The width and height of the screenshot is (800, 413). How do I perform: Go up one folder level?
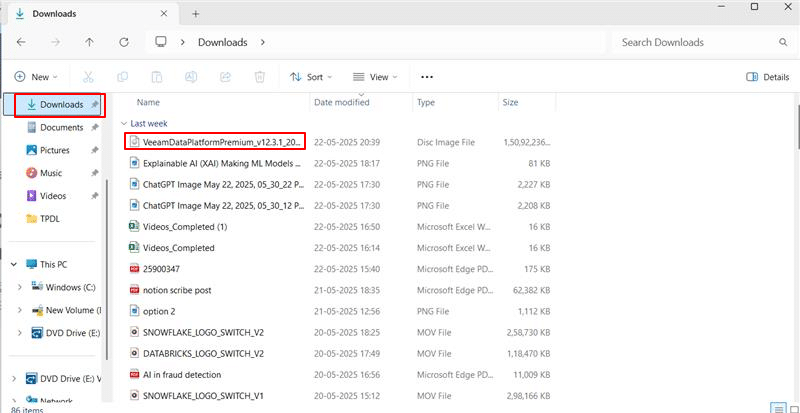tap(89, 42)
